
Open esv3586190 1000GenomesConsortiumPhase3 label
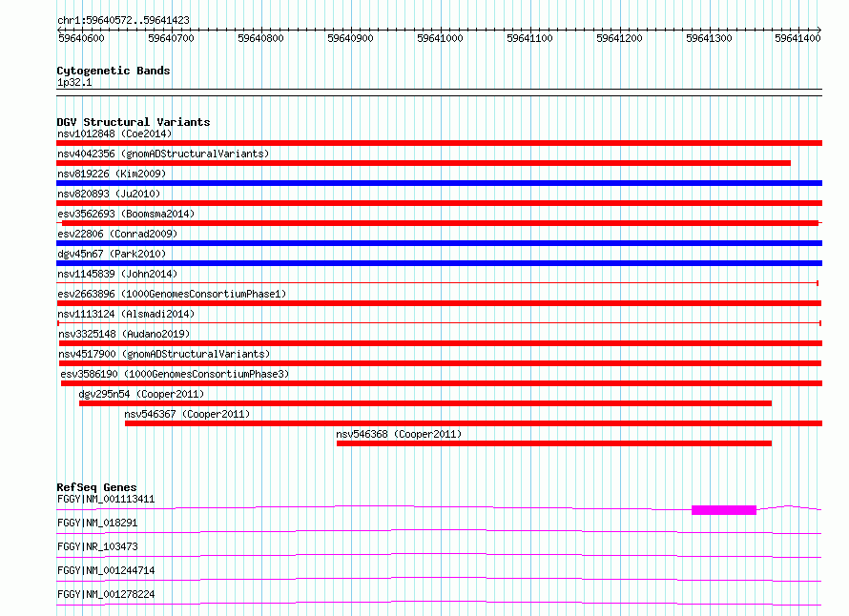[x=175, y=374]
